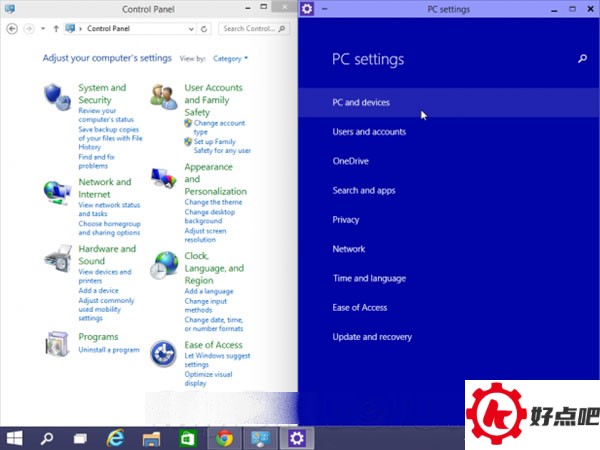This screenshot has width=600, height=450.
Task: Click the Hardware and Sound printer icon
Action: tap(57, 259)
